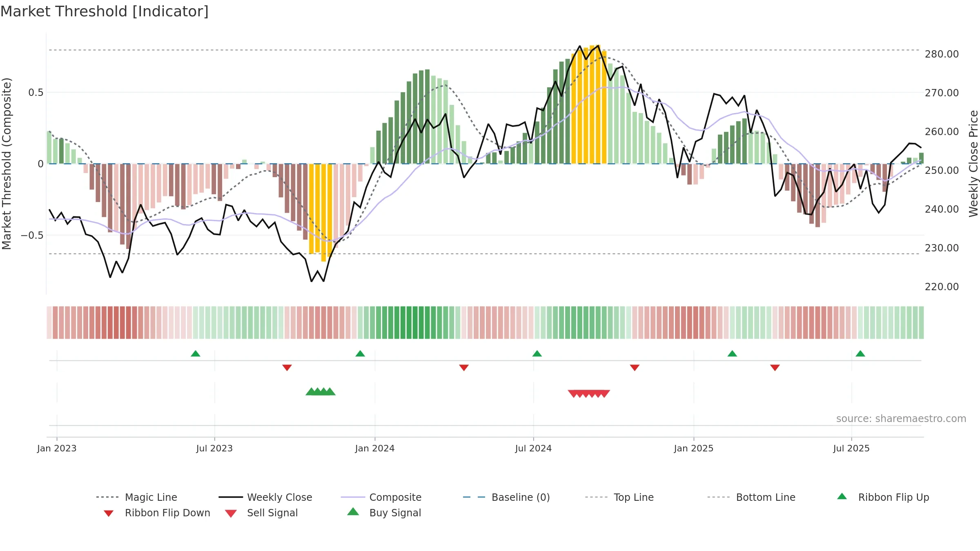This screenshot has width=980, height=551.
Task: Click the Jan 2024 x-axis label
Action: 375,448
